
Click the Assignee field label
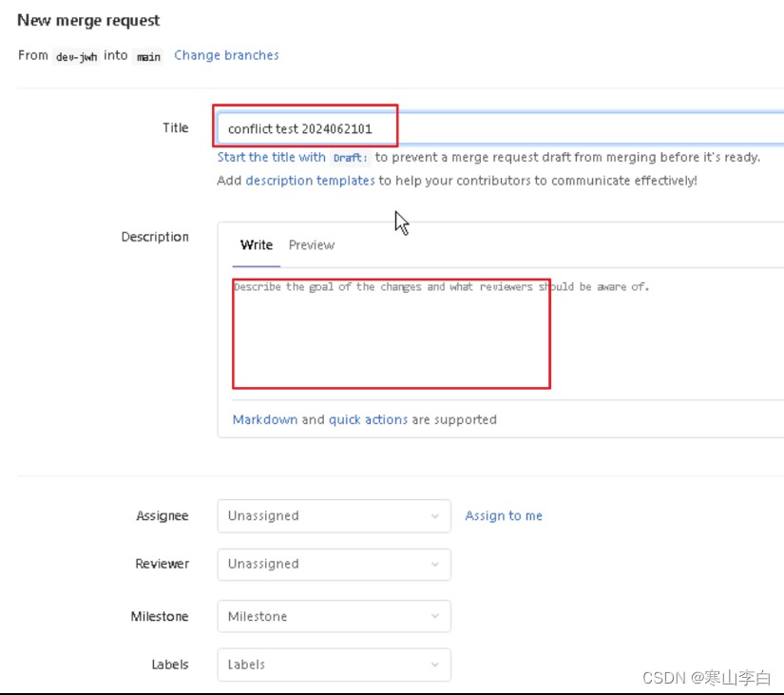pyautogui.click(x=163, y=515)
